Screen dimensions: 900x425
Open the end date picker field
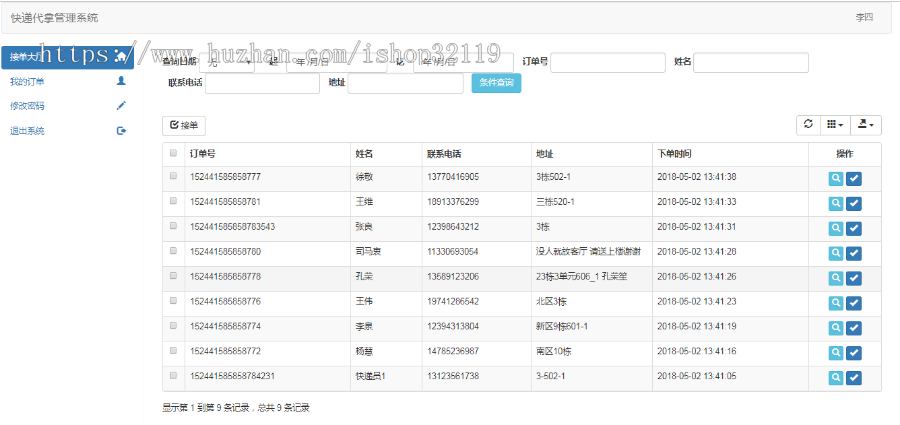click(463, 63)
